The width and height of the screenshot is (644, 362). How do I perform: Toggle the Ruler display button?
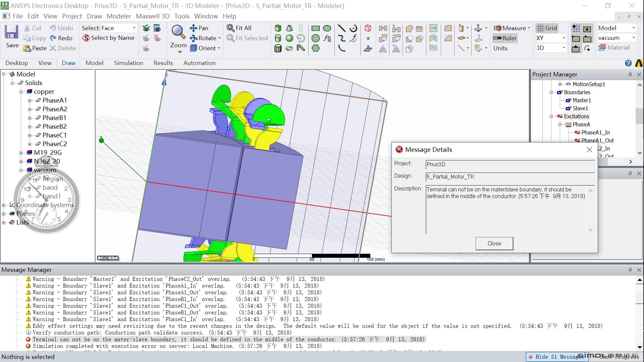coord(505,38)
